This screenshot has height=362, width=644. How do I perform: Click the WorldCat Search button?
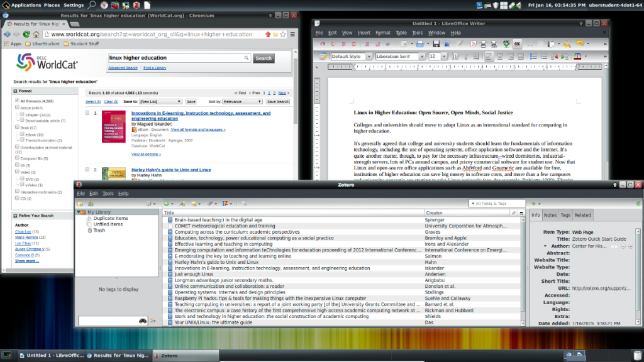[x=264, y=58]
